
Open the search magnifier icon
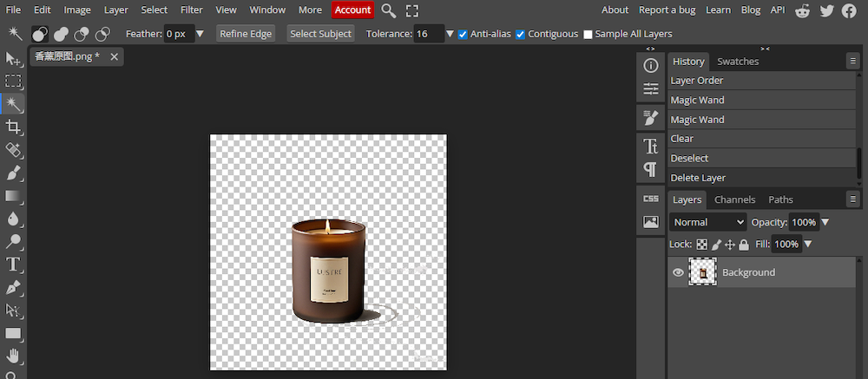tap(389, 10)
